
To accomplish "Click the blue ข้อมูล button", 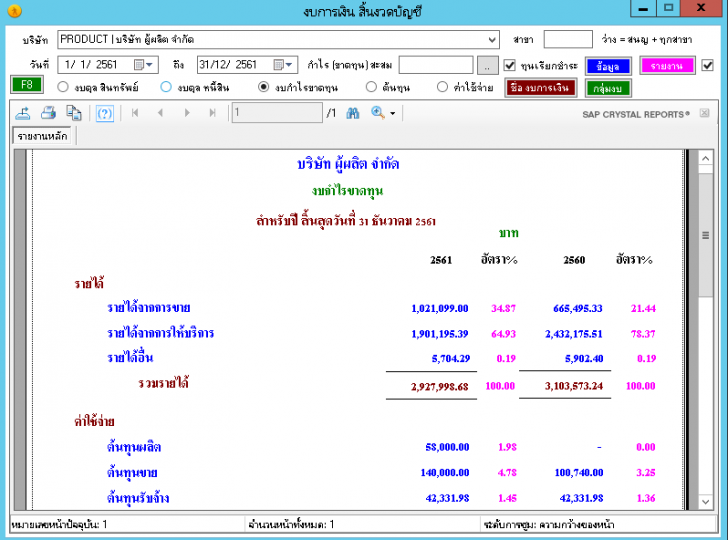I will pyautogui.click(x=608, y=66).
